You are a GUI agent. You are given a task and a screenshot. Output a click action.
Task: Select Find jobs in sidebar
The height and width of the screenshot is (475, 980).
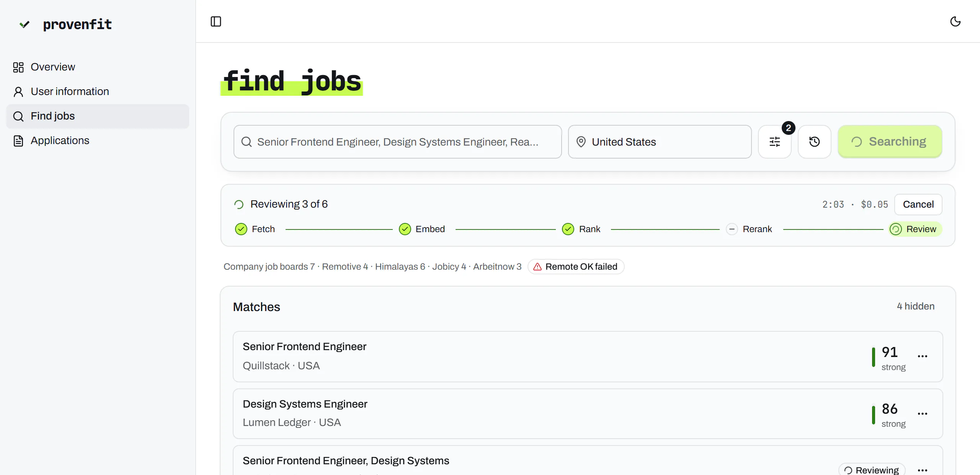pos(98,116)
